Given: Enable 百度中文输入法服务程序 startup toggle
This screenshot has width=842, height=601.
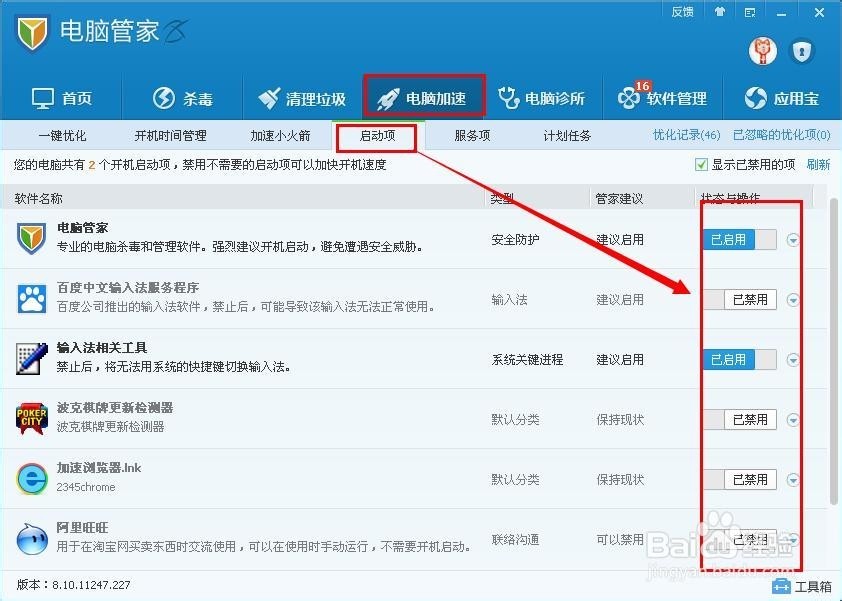Looking at the screenshot, I should click(739, 299).
